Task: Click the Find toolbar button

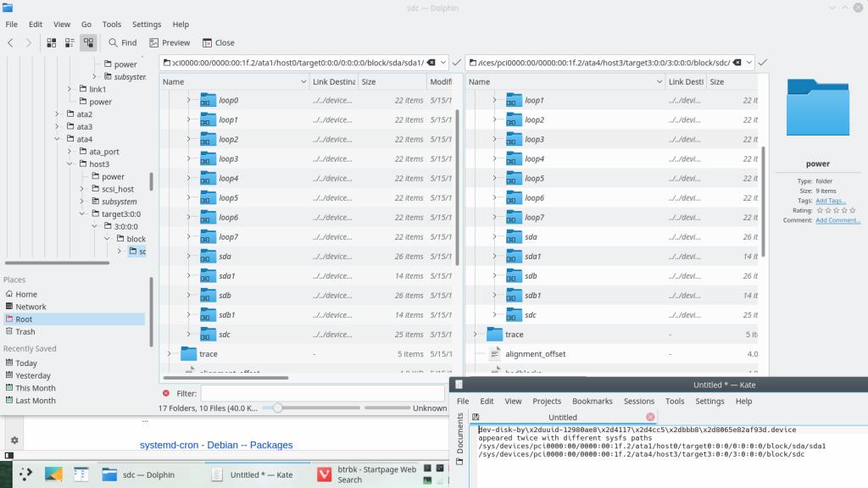Action: (122, 42)
